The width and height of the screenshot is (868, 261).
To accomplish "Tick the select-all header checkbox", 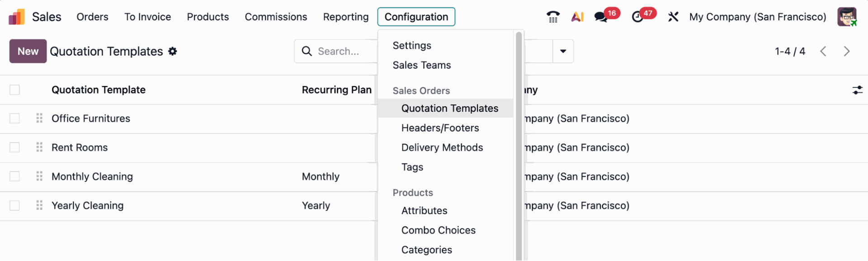I will tap(15, 90).
